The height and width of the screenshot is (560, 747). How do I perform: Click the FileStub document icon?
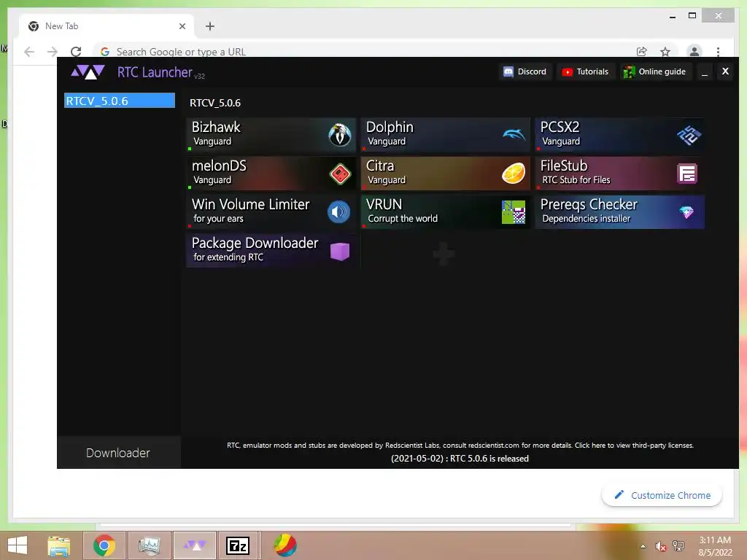point(687,174)
